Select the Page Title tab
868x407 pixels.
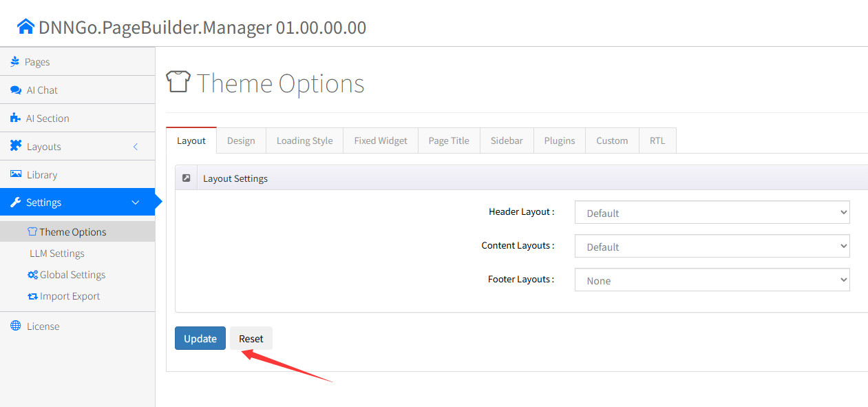coord(449,140)
